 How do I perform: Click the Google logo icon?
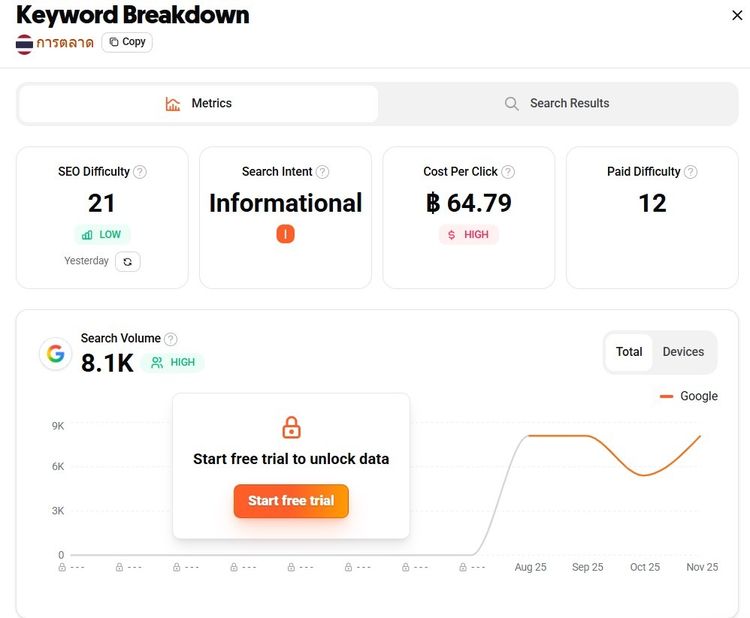[x=55, y=353]
